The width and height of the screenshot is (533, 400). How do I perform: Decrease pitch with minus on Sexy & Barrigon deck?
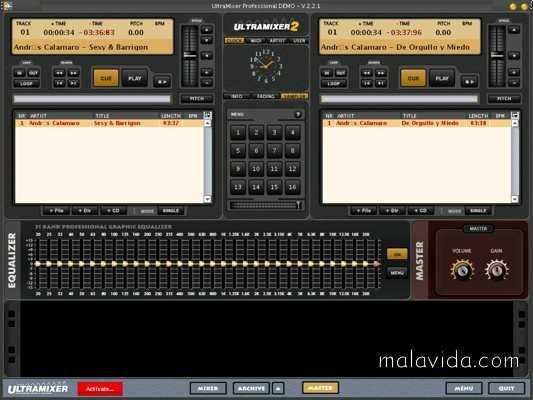click(x=206, y=83)
